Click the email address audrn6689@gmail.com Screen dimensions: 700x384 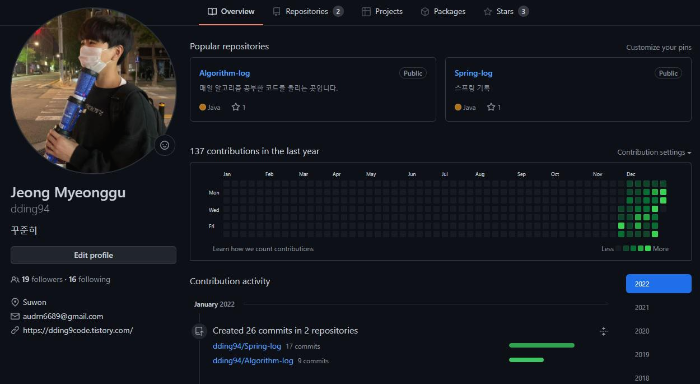coord(63,316)
